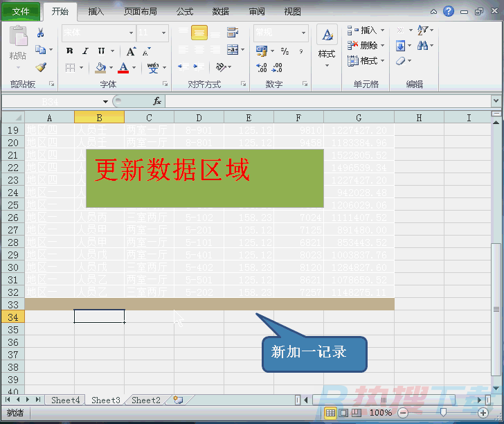Expand font color dropdown arrow
The width and height of the screenshot is (504, 424).
[x=134, y=68]
